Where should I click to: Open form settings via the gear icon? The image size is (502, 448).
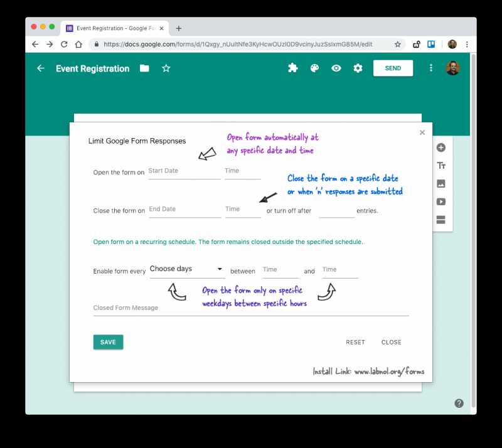(358, 68)
